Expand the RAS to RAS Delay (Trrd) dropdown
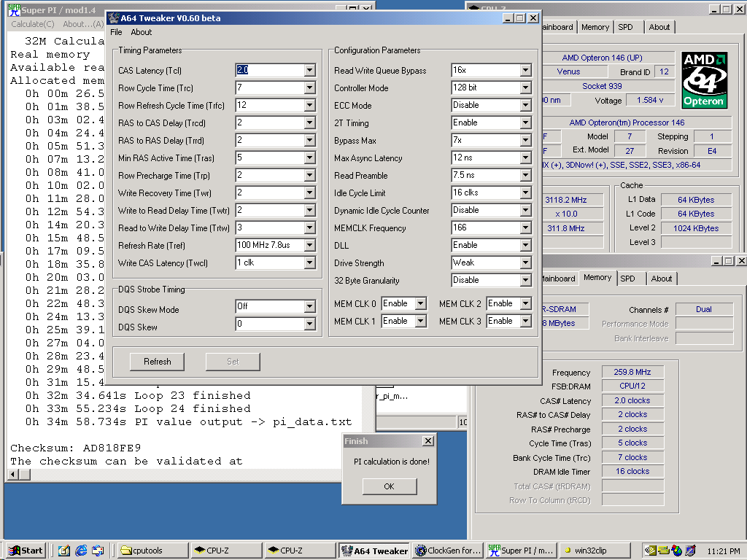The image size is (747, 560). (309, 141)
